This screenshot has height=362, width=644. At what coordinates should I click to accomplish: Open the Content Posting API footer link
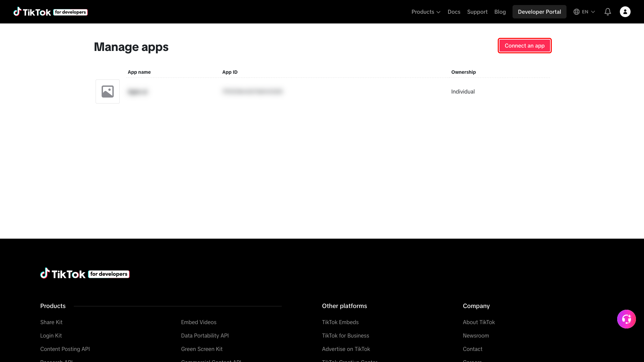tap(65, 349)
